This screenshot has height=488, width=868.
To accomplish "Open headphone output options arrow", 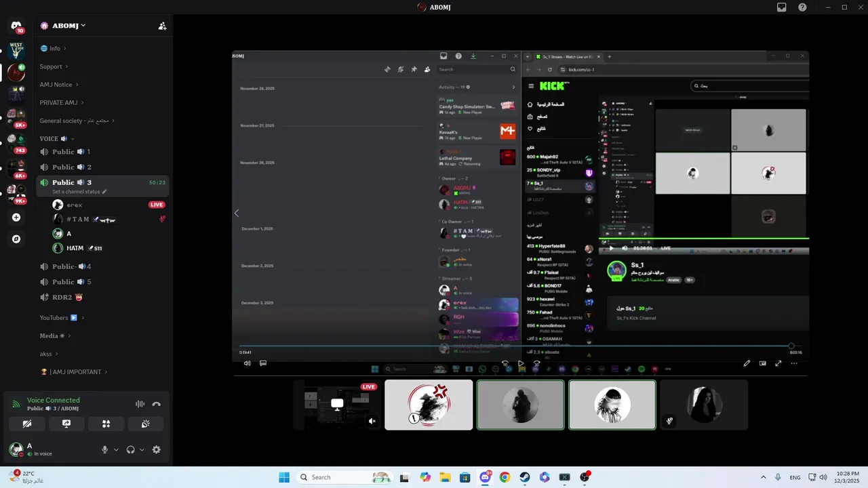I will (142, 449).
